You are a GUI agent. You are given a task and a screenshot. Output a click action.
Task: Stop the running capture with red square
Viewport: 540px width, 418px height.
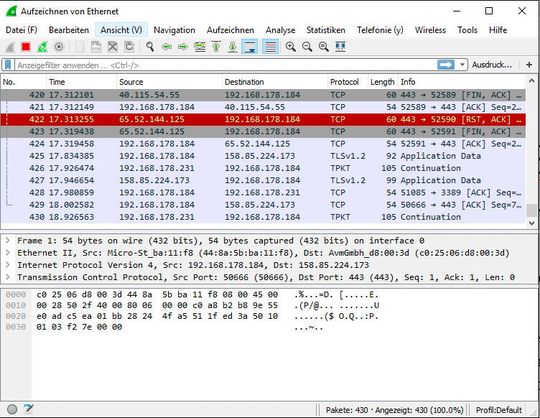pos(26,47)
